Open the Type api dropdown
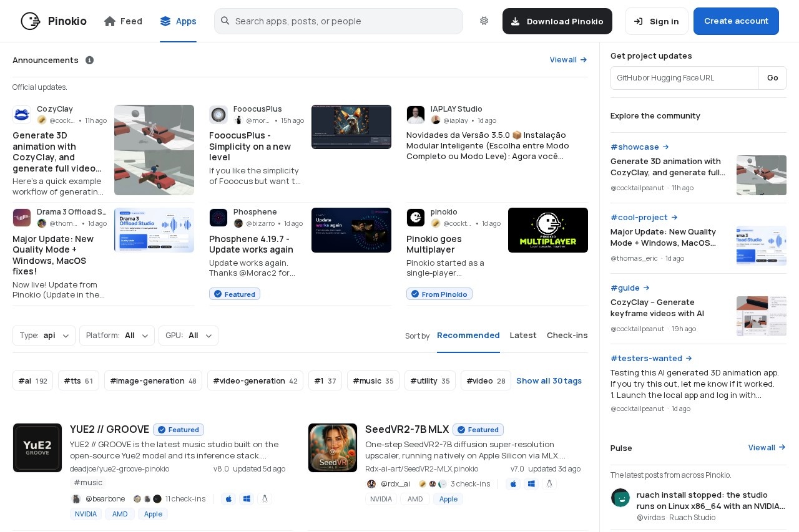This screenshot has width=799, height=532. (x=44, y=336)
